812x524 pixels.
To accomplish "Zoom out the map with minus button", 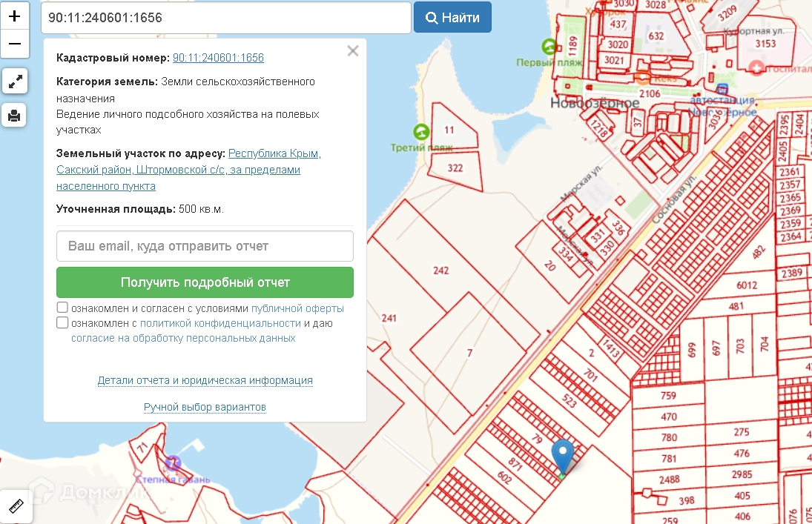I will (15, 44).
